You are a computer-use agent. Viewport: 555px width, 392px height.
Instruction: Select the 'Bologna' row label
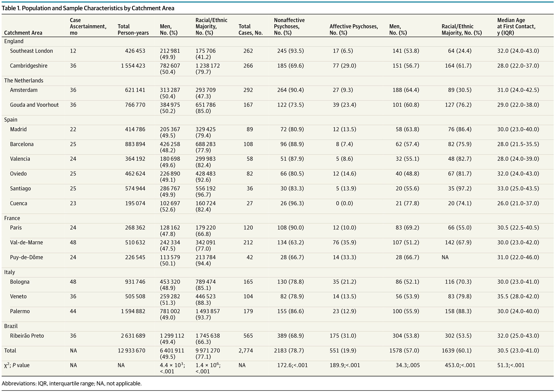[x=20, y=282]
